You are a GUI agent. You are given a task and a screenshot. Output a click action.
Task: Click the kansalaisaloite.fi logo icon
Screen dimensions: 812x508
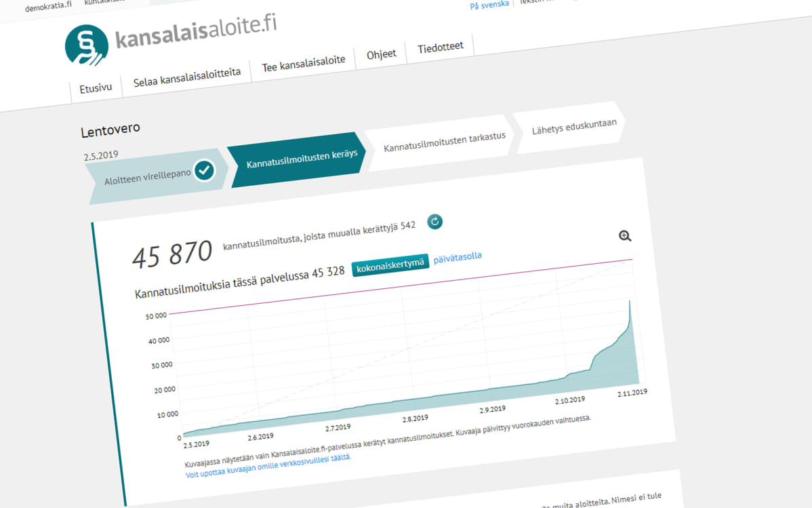click(87, 45)
